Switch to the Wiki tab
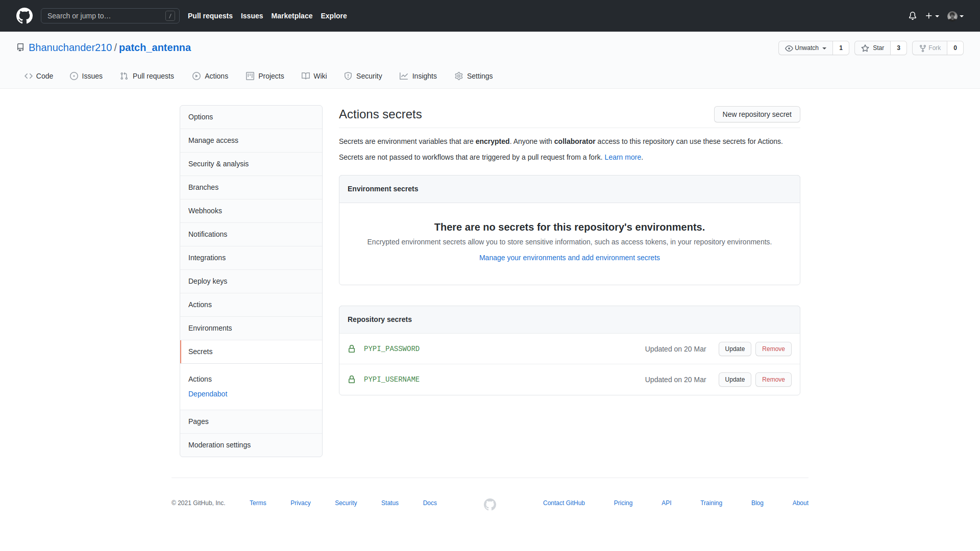This screenshot has height=551, width=980. [x=314, y=76]
